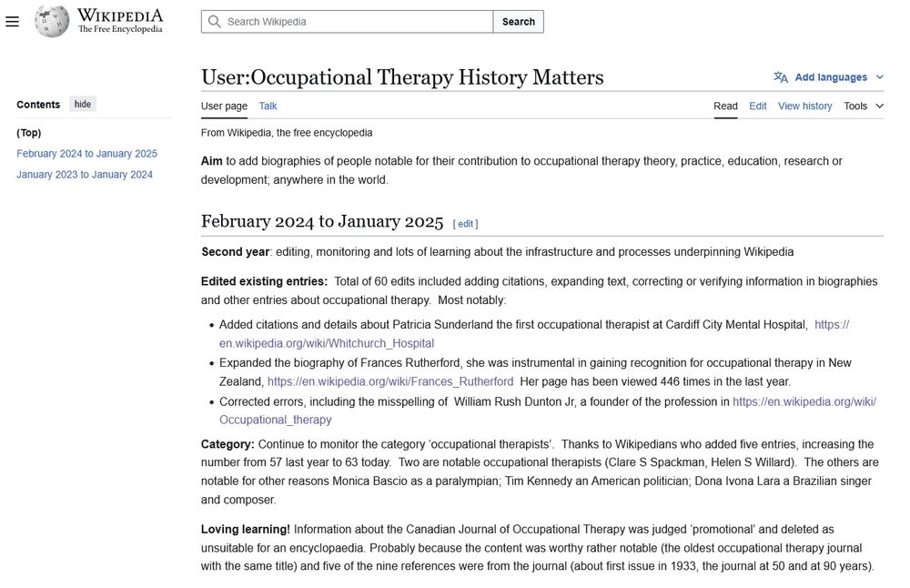Open the Edit tab
This screenshot has height=588, width=910.
click(x=757, y=106)
